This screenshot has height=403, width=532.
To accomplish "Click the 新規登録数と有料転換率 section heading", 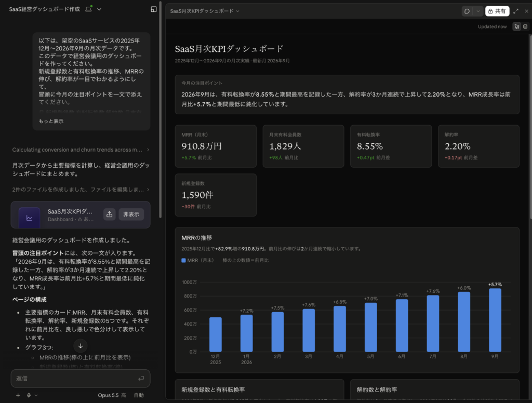I will [x=213, y=390].
